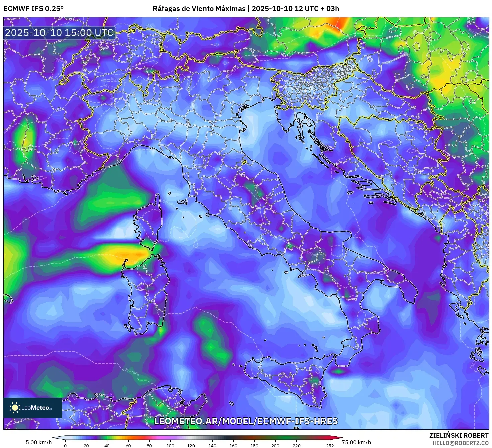Click the 1021hPa isobar label south of Sardinia
The height and width of the screenshot is (448, 492).
[x=132, y=372]
